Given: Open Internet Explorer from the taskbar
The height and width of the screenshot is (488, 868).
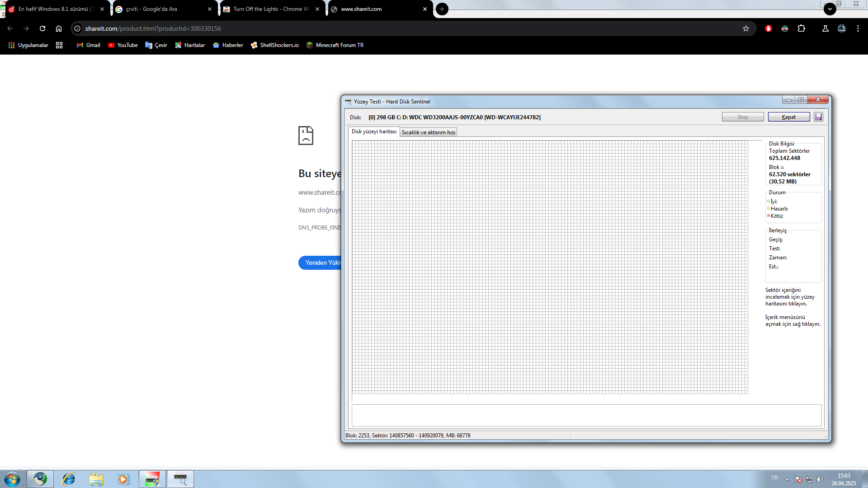Looking at the screenshot, I should click(69, 479).
